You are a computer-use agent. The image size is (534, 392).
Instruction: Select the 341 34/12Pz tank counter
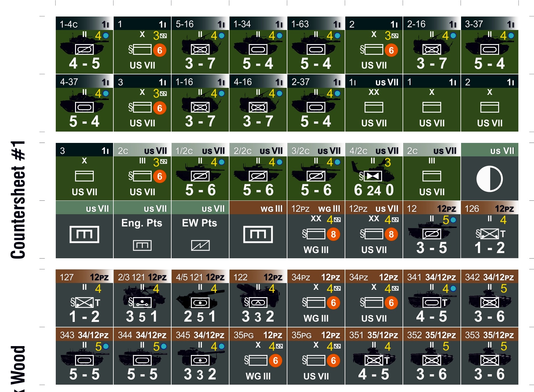(x=432, y=298)
